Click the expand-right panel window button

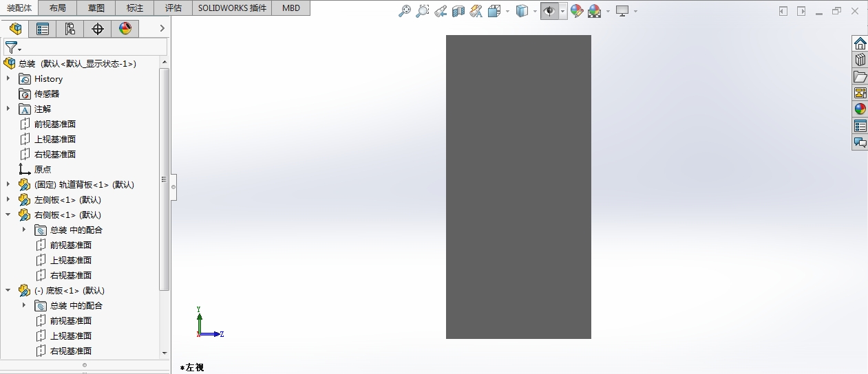click(801, 11)
